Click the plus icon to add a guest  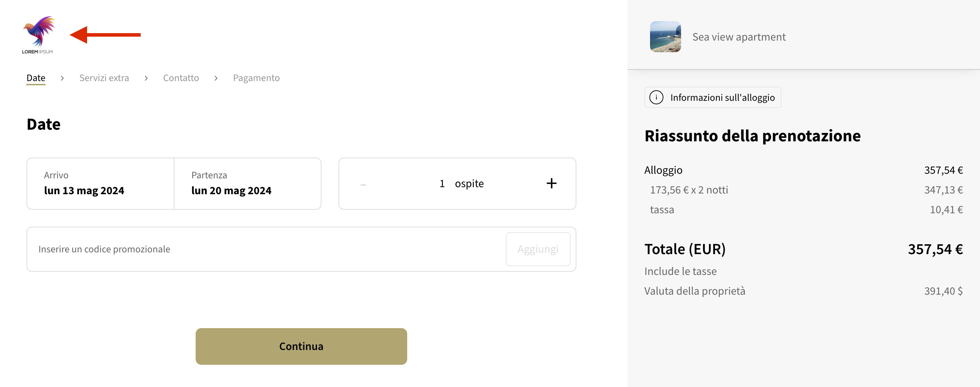[x=551, y=183]
